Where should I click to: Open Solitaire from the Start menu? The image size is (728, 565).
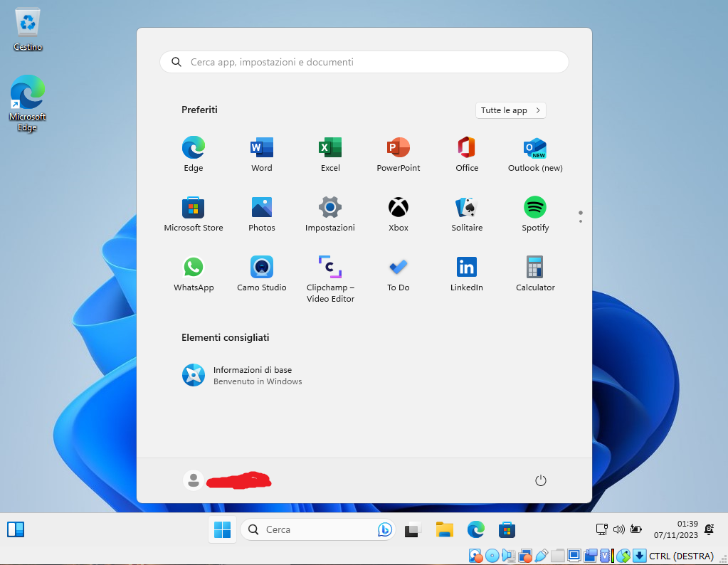(x=467, y=214)
